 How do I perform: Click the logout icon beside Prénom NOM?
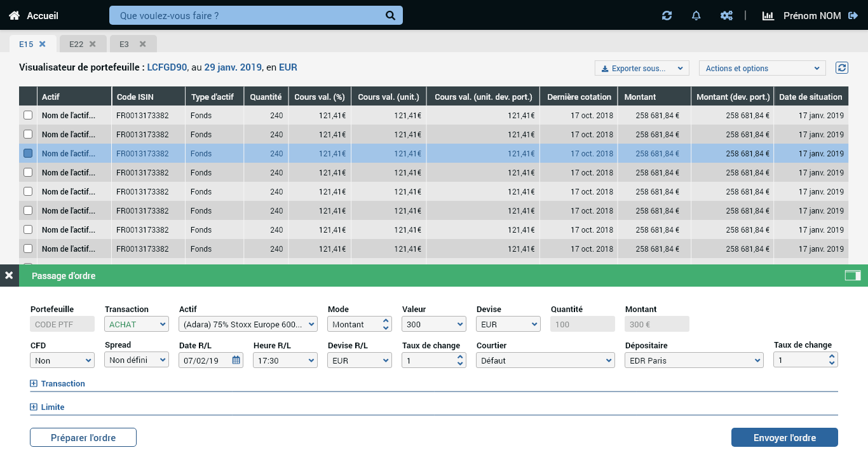pos(853,15)
